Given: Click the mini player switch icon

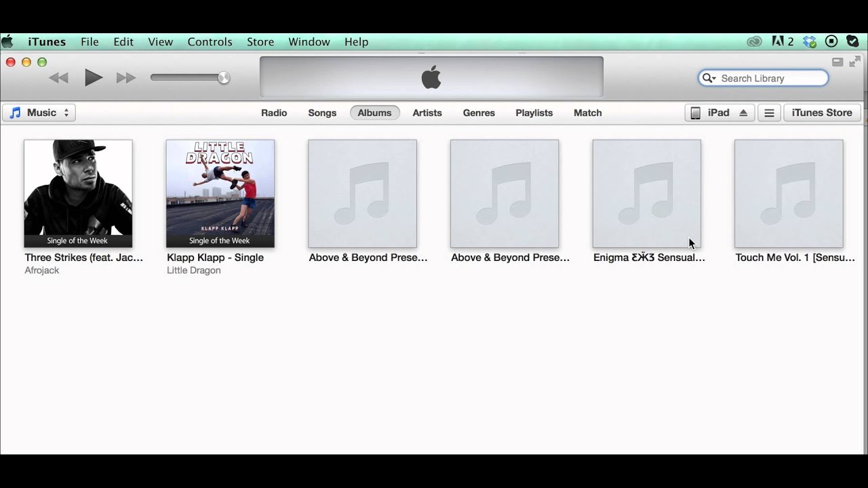Looking at the screenshot, I should pos(837,62).
